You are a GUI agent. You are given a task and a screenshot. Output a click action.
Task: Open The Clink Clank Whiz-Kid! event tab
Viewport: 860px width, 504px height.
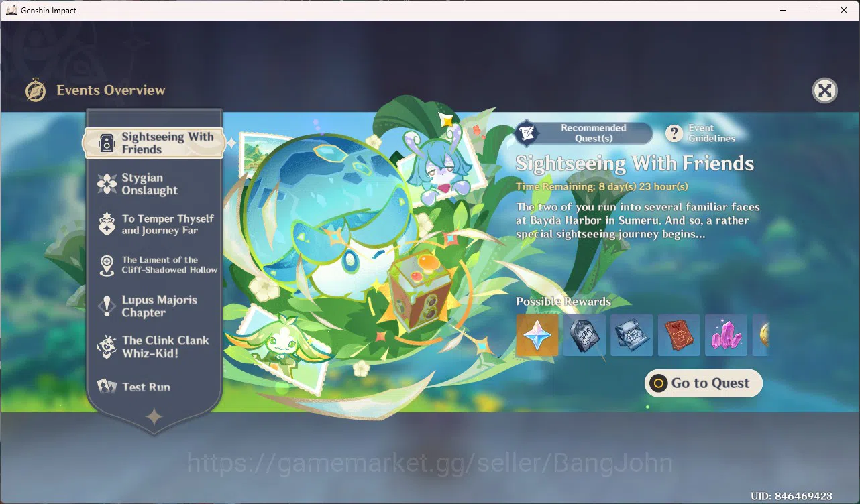click(154, 346)
